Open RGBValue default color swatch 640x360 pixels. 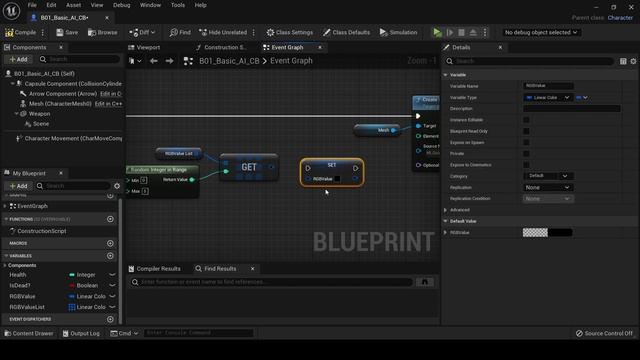547,233
